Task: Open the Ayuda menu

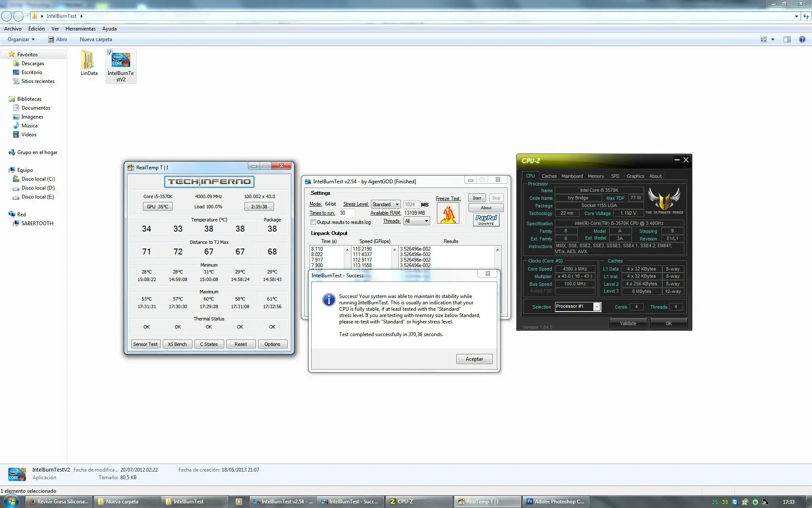Action: (x=110, y=29)
